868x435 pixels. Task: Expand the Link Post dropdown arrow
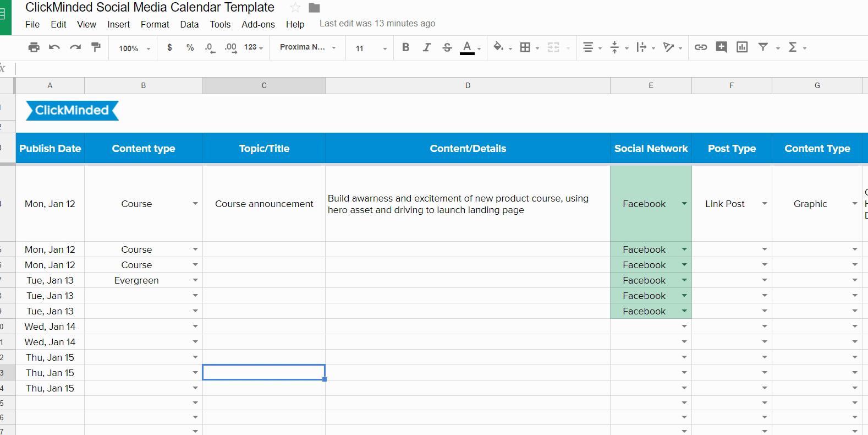pyautogui.click(x=764, y=204)
